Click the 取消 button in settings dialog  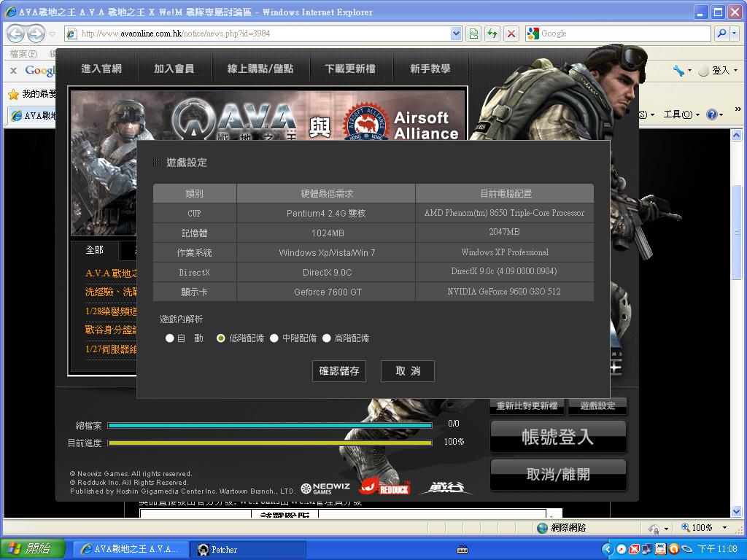pos(407,371)
